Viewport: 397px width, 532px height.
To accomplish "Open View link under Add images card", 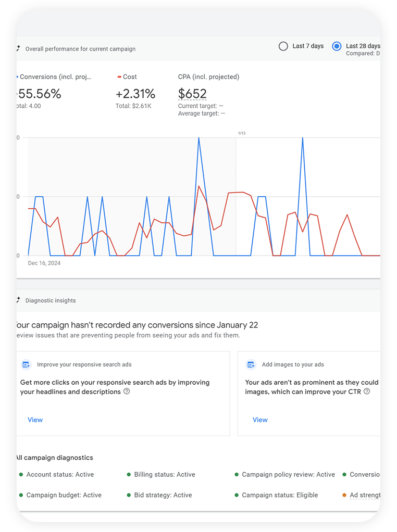I will click(x=260, y=420).
